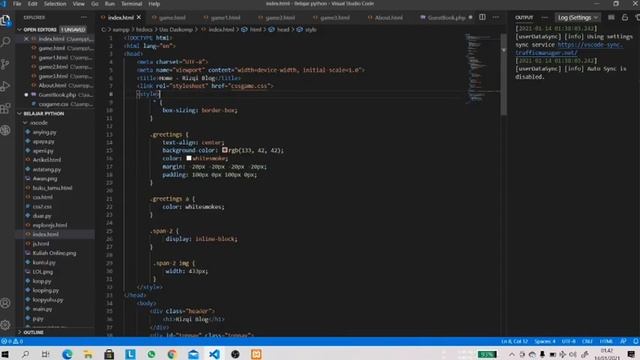Screen dimensions: 640x360
Task: Open the Selection menu
Action: [55, 4]
